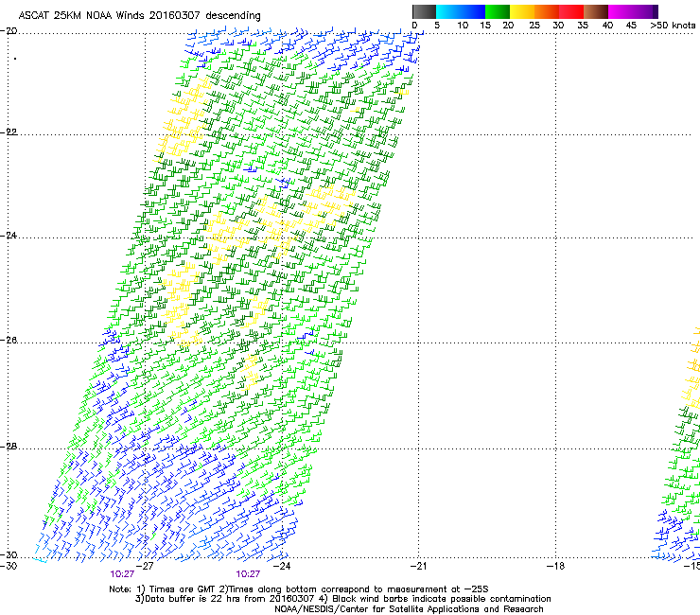Click the '45' label under the color bar
Viewport: 700px width, 615px height.
pyautogui.click(x=631, y=25)
